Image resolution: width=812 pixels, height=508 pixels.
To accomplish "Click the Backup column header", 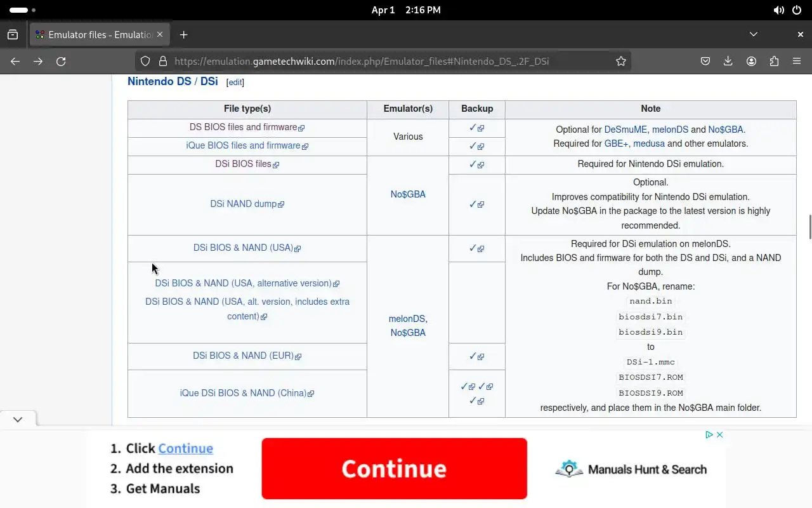I will click(x=477, y=109).
